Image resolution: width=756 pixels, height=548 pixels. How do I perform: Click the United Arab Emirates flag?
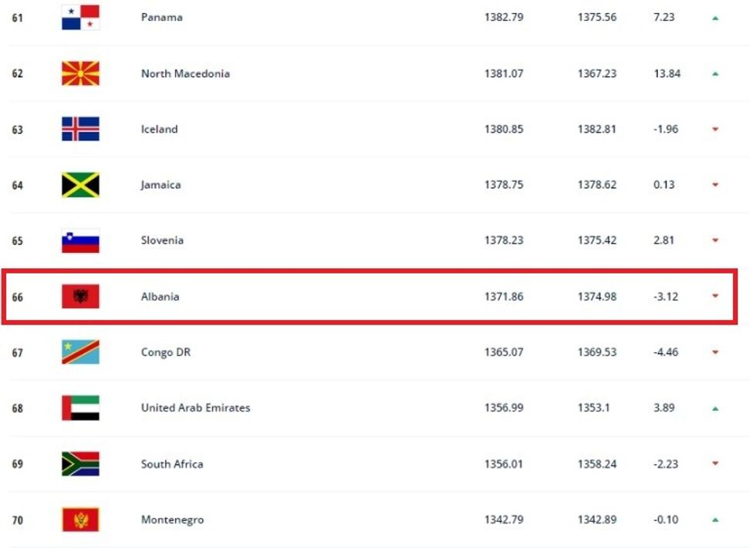(80, 408)
